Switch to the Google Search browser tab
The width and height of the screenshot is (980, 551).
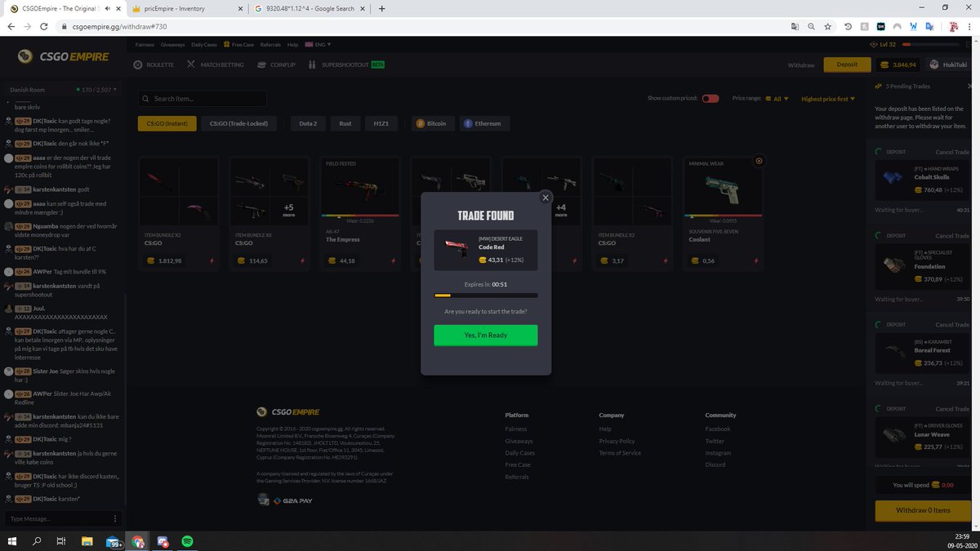[x=310, y=8]
